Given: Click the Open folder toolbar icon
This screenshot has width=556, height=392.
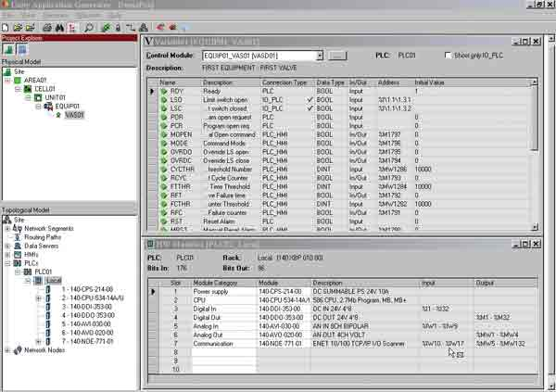Looking at the screenshot, I should click(18, 27).
